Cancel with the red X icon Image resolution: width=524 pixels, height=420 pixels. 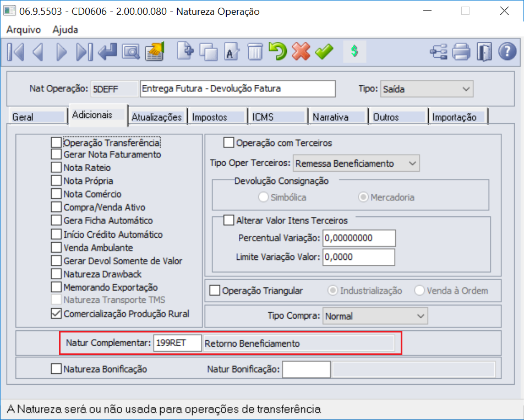301,51
